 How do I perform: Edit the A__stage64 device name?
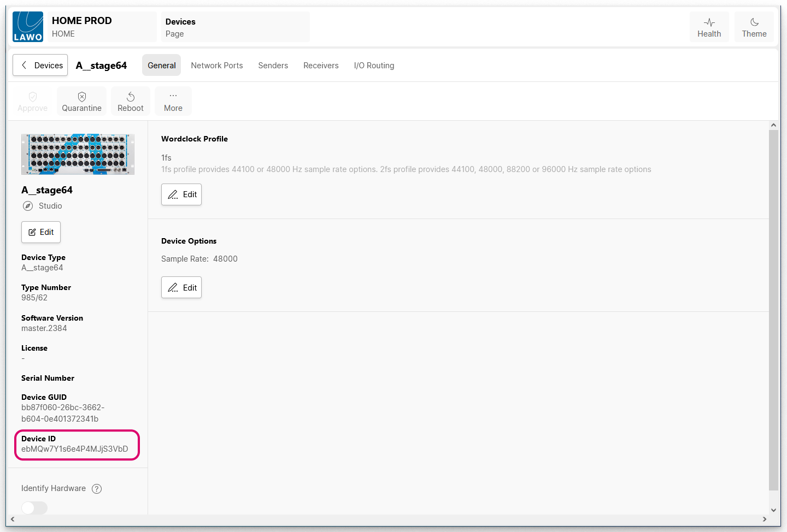coord(41,232)
